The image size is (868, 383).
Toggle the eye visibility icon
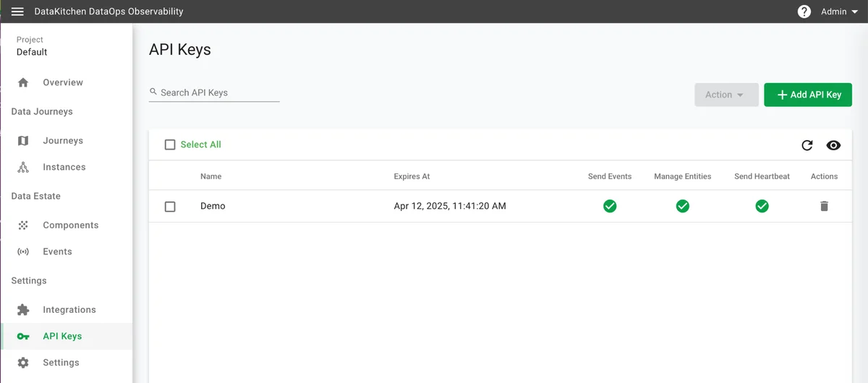tap(833, 145)
